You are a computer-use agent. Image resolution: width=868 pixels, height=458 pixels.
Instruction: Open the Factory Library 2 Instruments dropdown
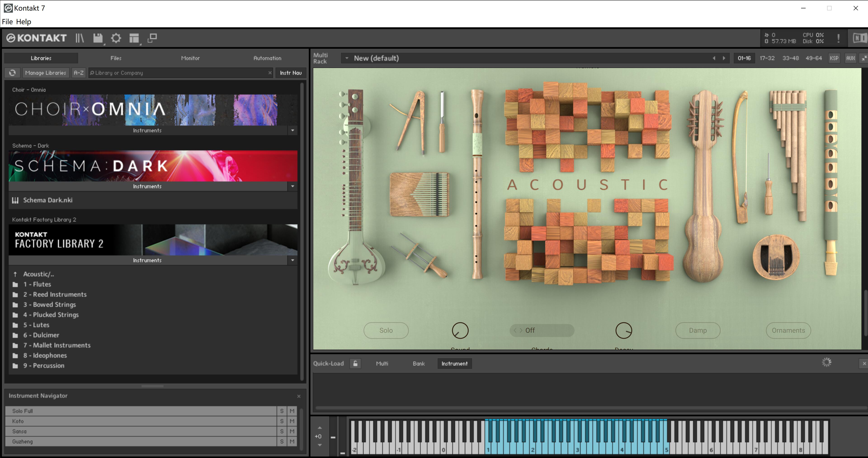pos(292,260)
